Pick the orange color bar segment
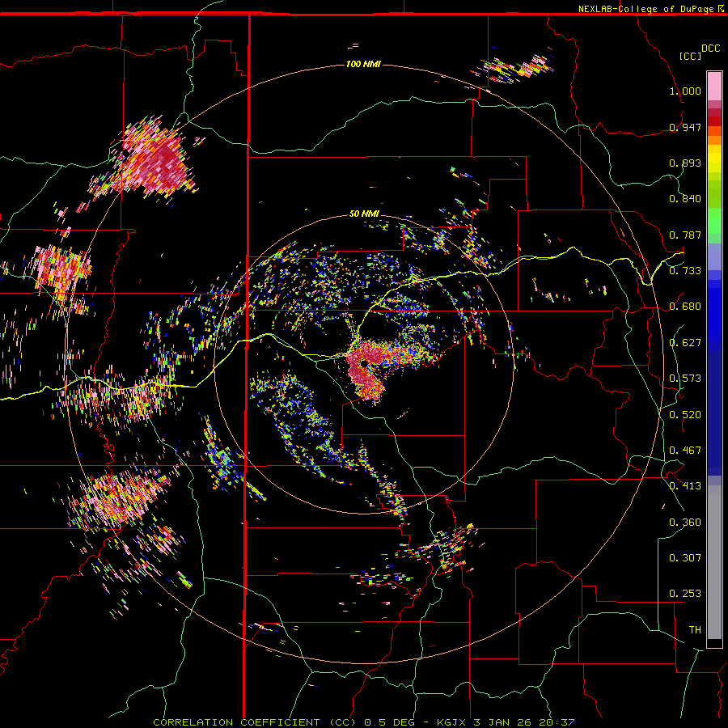 pos(714,140)
